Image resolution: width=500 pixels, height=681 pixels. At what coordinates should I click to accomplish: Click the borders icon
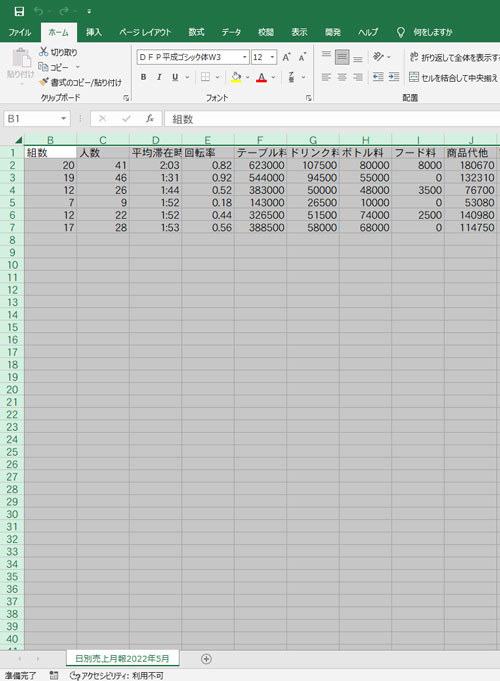(205, 77)
